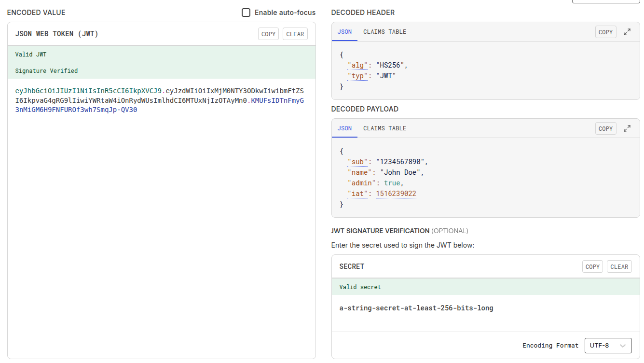This screenshot has width=644, height=363.
Task: Click into the secret text input
Action: click(416, 308)
